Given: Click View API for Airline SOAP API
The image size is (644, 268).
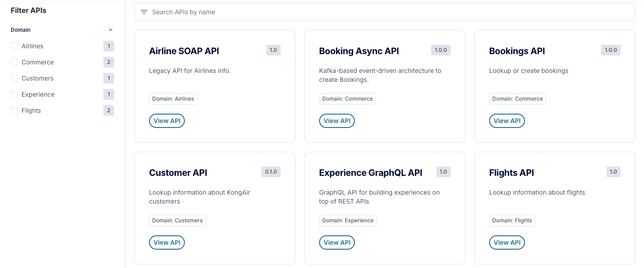Looking at the screenshot, I should [x=166, y=121].
